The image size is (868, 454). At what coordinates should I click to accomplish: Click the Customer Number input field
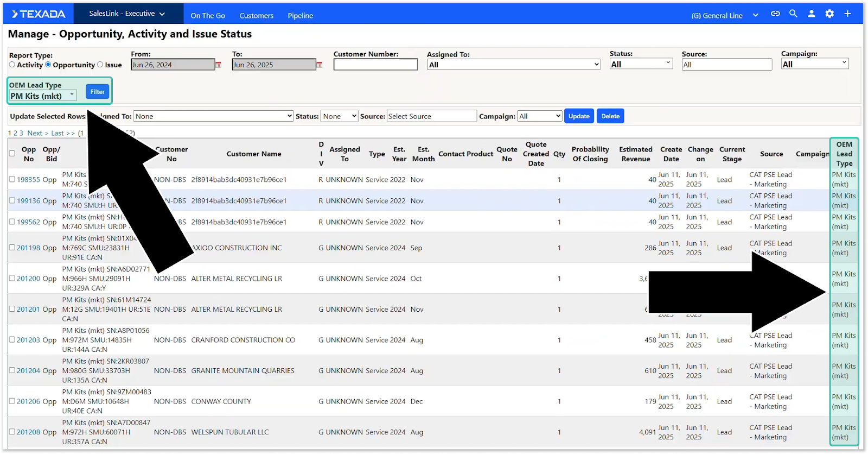point(375,65)
